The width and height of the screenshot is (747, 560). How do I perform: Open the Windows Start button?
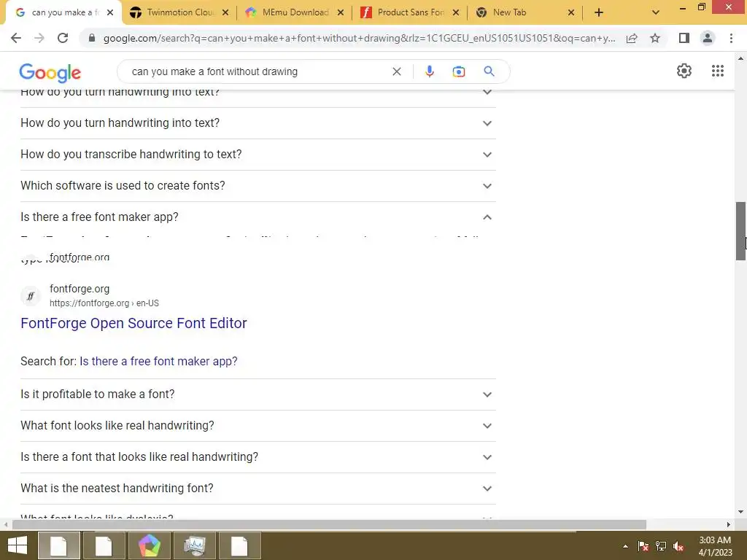pyautogui.click(x=18, y=545)
